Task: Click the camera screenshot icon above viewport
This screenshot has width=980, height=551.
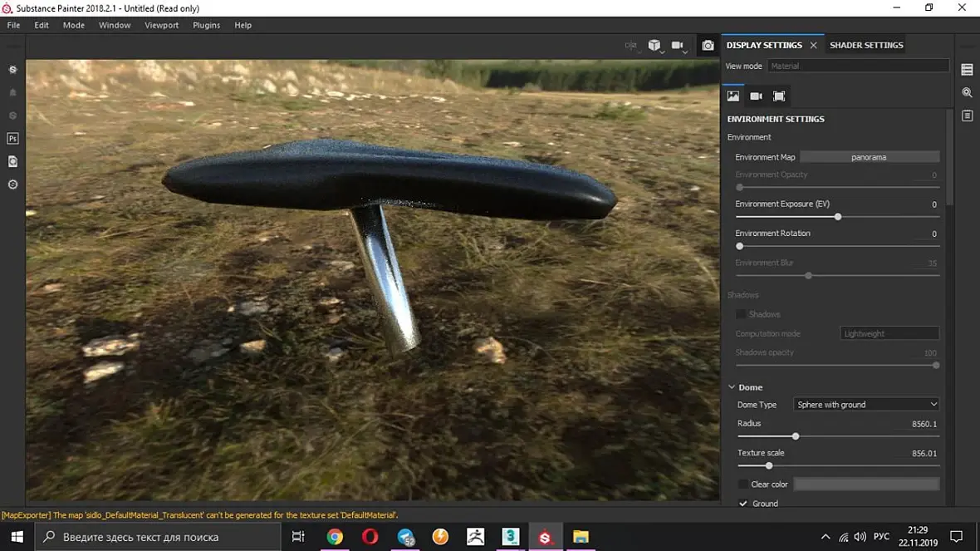Action: coord(708,46)
